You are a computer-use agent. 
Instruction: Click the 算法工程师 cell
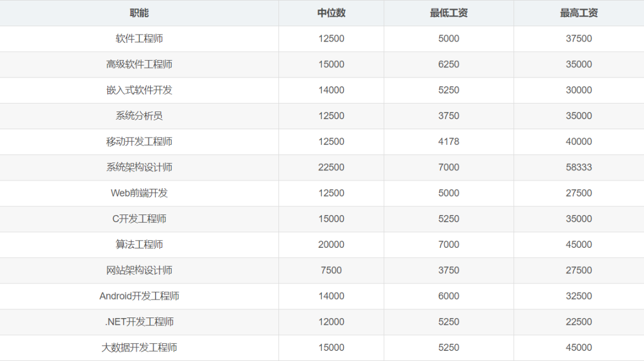139,244
